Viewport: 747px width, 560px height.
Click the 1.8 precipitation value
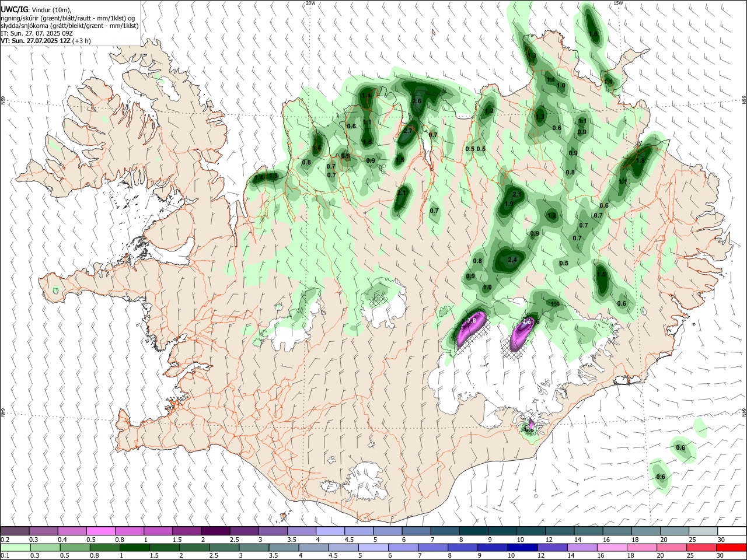click(x=640, y=160)
